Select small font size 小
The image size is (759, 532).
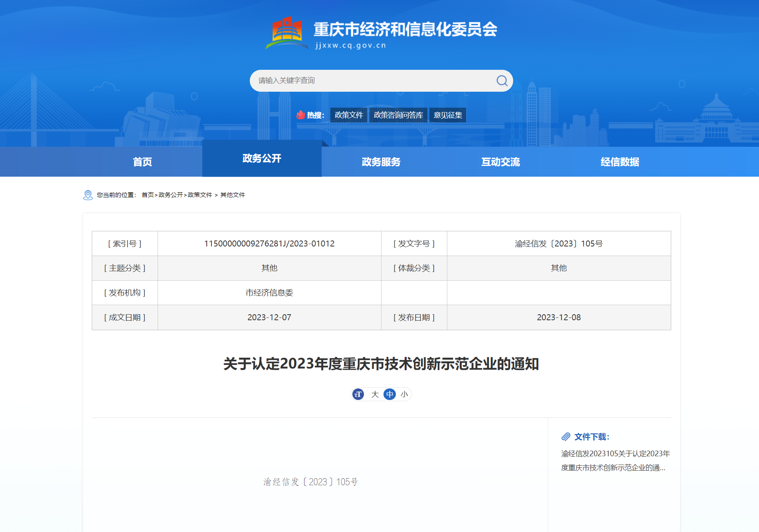404,394
